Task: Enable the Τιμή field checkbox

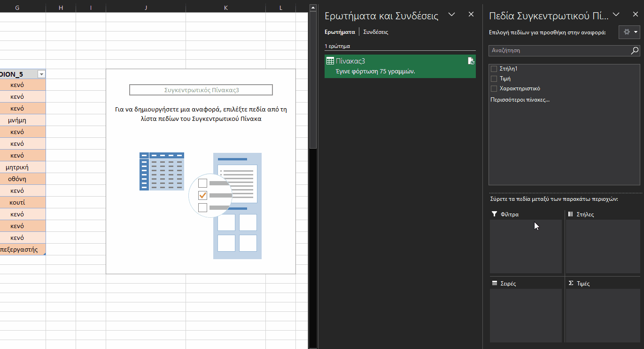Action: (494, 78)
